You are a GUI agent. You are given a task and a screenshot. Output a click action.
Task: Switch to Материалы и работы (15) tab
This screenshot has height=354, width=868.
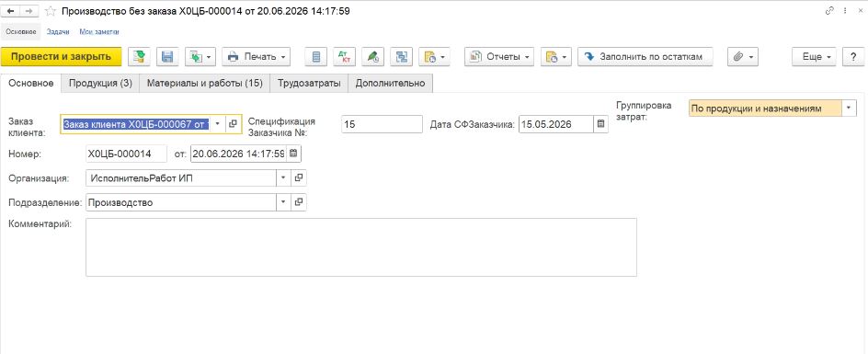point(204,83)
